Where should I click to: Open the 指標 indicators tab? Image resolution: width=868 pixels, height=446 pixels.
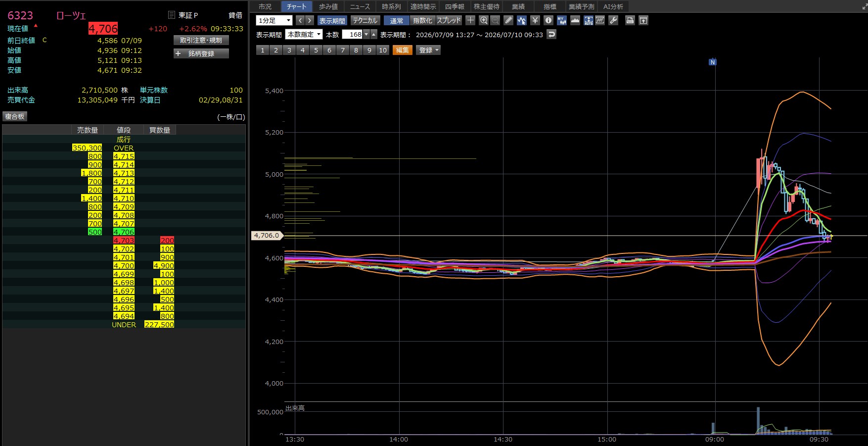(550, 6)
